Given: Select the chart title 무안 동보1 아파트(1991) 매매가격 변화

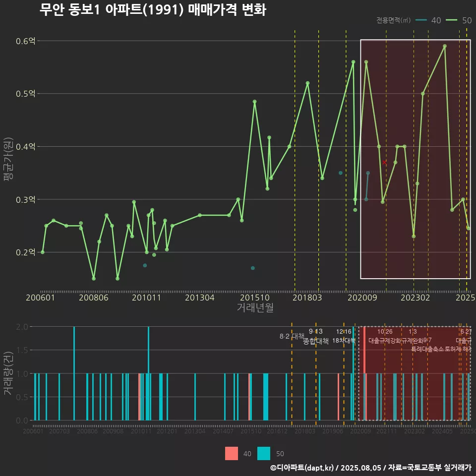Looking at the screenshot, I should 153,9.
